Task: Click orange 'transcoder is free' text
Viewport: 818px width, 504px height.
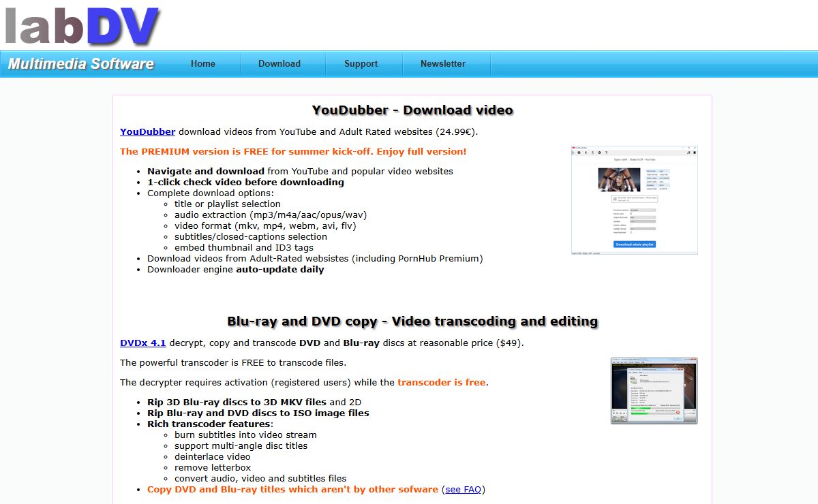Action: coord(442,382)
